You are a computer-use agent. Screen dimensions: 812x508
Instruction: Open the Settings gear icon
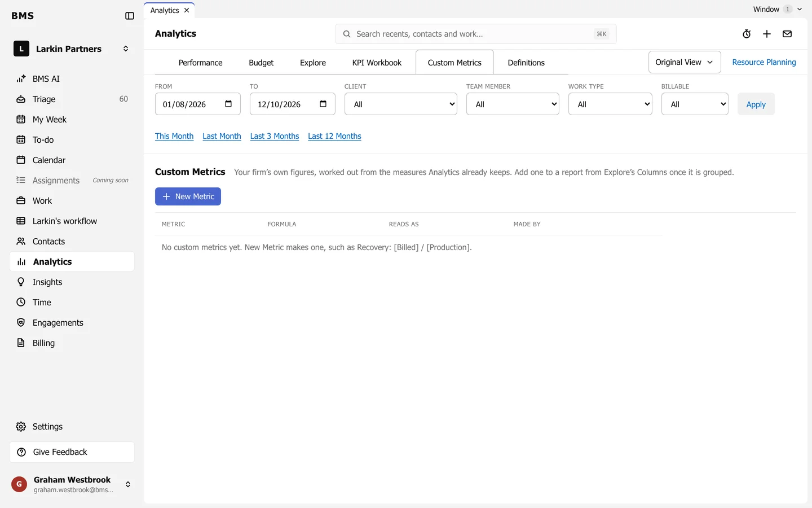[x=21, y=427]
